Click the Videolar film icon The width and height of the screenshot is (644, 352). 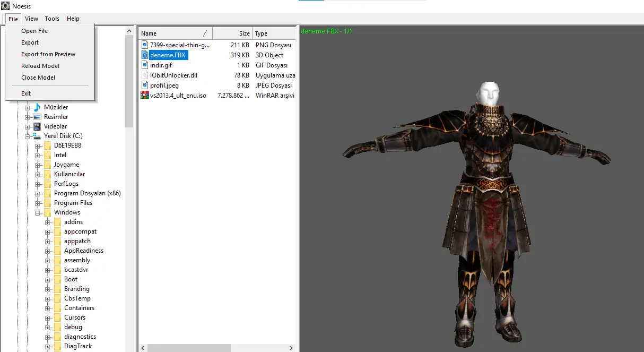(37, 126)
